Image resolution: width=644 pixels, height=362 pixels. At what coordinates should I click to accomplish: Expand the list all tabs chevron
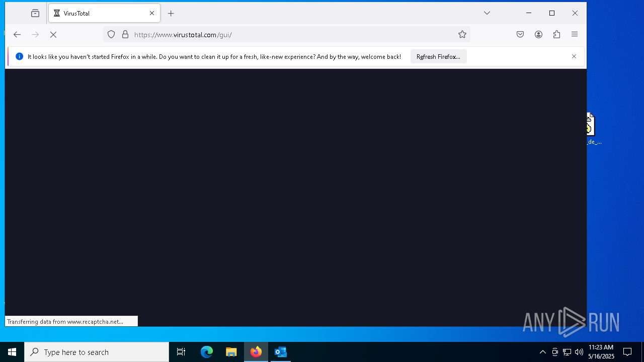coord(487,13)
